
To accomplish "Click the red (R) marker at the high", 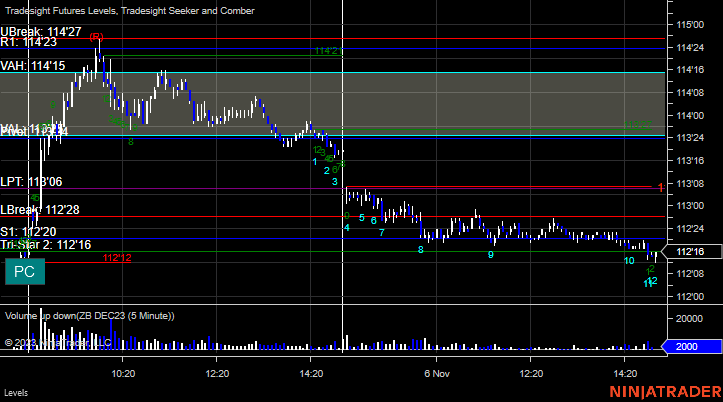I will tap(96, 36).
